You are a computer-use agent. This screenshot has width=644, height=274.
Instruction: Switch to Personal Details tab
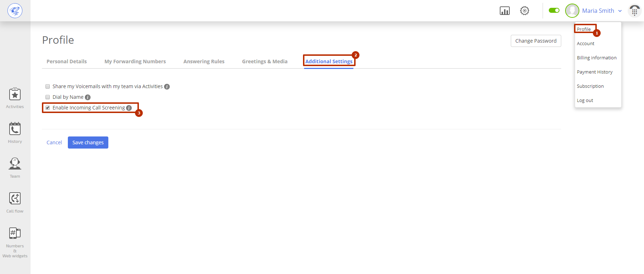pyautogui.click(x=66, y=61)
